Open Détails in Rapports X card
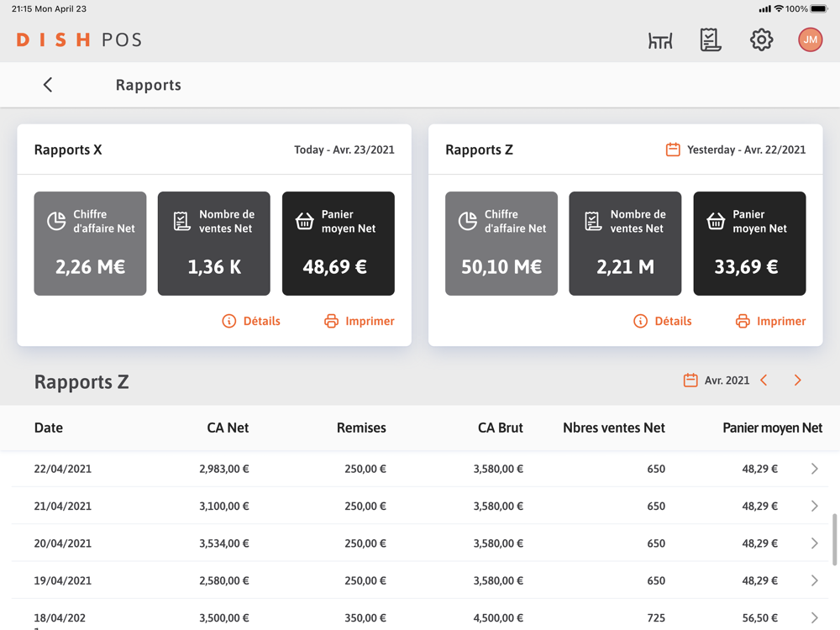 click(x=251, y=321)
